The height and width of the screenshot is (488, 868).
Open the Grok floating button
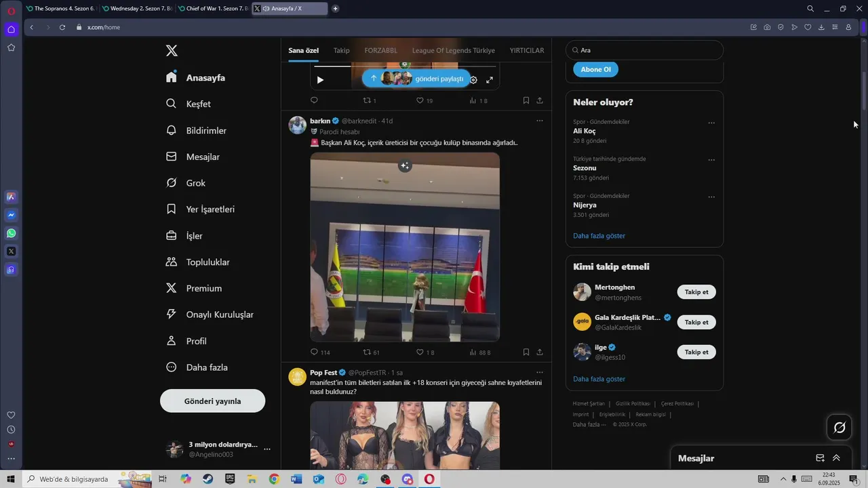coord(840,427)
